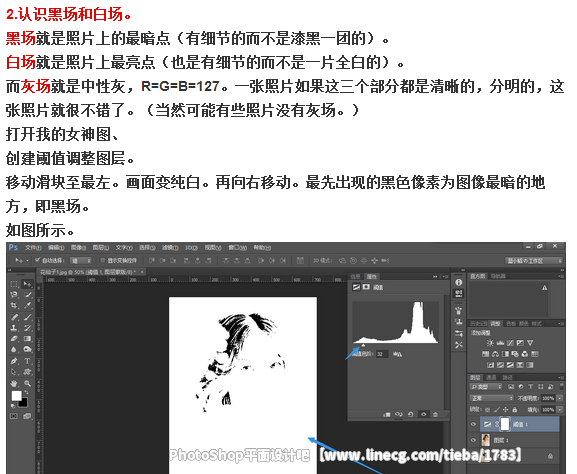Select the Horizontal Type tool

tap(27, 361)
